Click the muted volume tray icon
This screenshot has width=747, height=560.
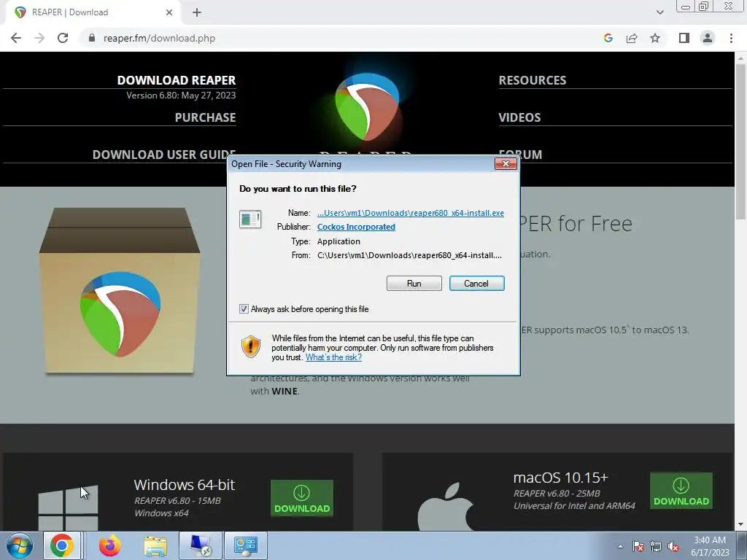pos(673,546)
